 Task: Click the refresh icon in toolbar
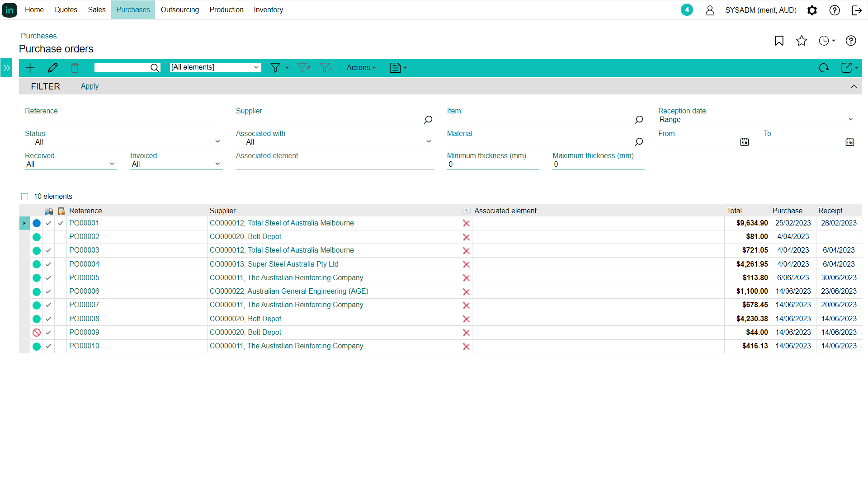[824, 68]
